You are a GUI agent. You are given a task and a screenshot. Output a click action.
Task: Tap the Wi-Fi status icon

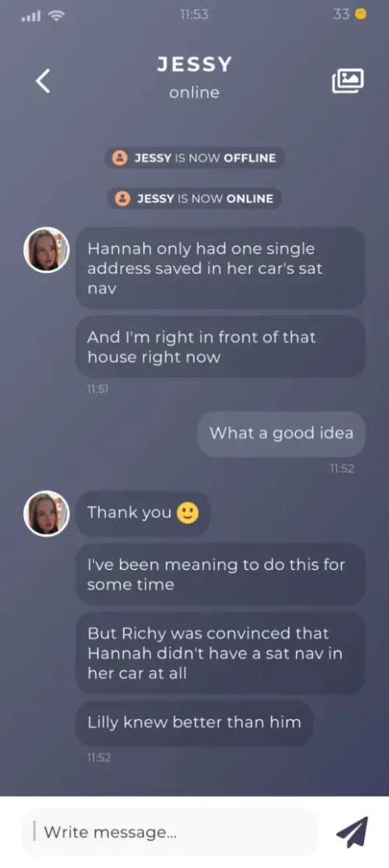coord(56,15)
